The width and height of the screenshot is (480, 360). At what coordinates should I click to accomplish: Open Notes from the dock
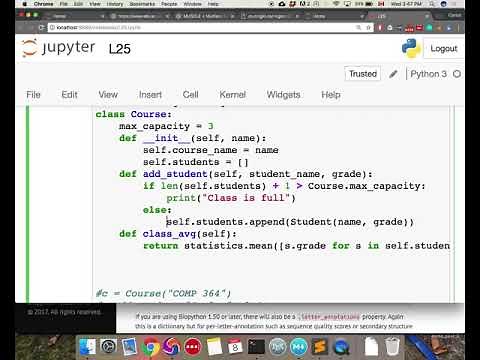click(214, 347)
